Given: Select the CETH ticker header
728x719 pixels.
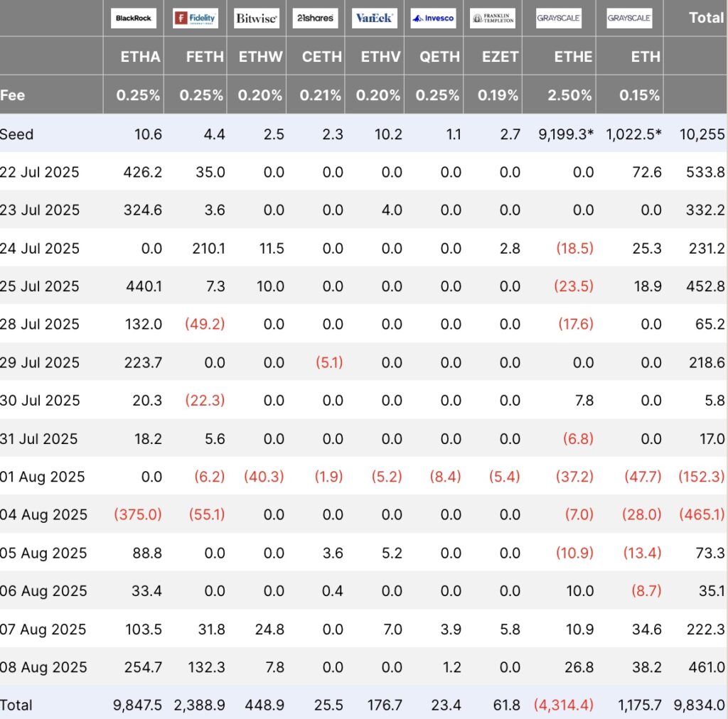Looking at the screenshot, I should coord(322,57).
